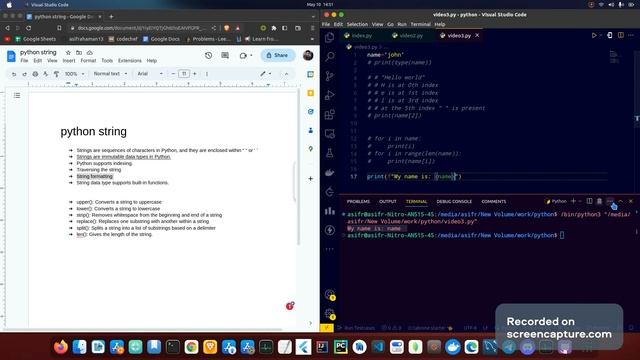
Task: Kill the terminal with the trash icon
Action: 599,201
